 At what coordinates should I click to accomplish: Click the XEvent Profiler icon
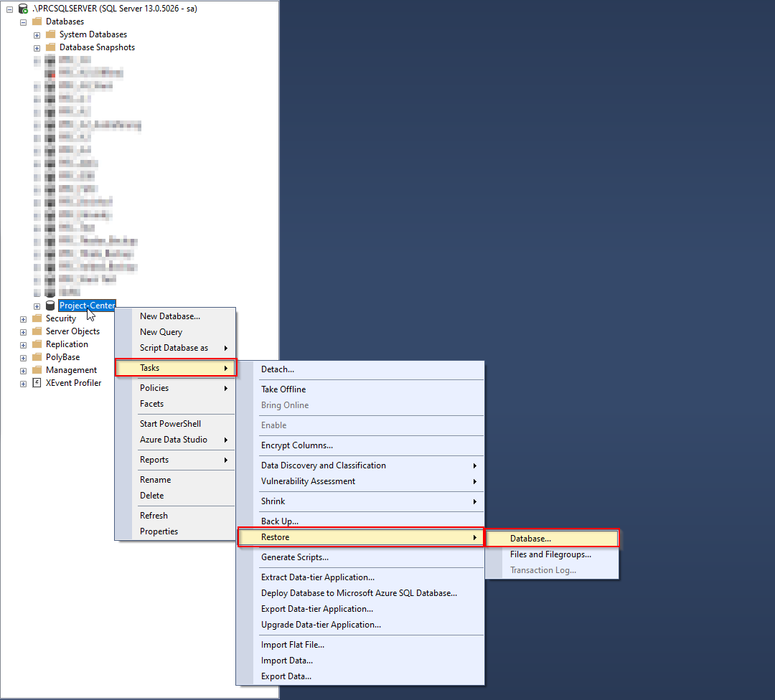tap(37, 383)
